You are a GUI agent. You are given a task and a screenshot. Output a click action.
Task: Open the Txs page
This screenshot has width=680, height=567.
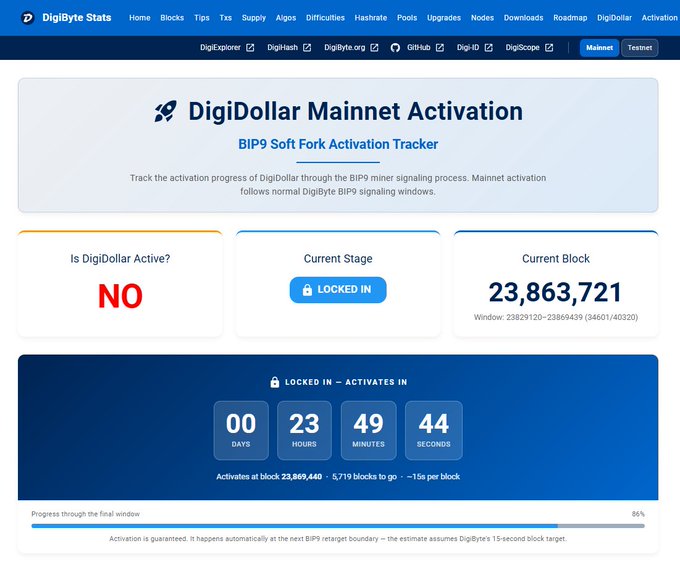[226, 18]
